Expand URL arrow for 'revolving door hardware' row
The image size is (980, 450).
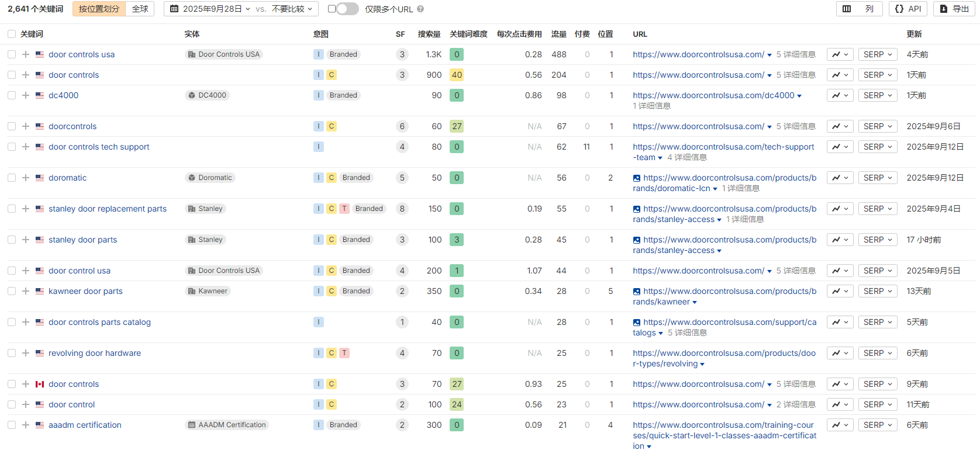click(702, 364)
